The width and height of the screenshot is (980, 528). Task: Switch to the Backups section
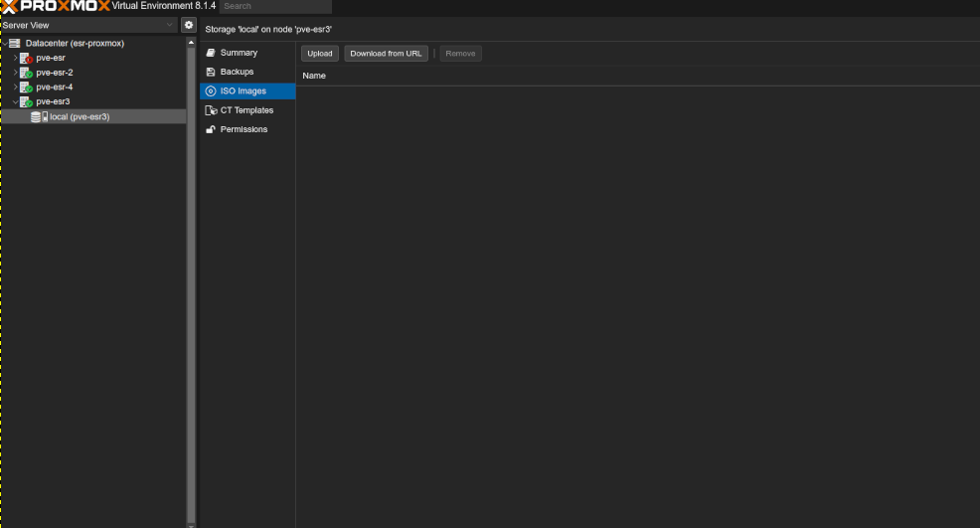point(237,72)
